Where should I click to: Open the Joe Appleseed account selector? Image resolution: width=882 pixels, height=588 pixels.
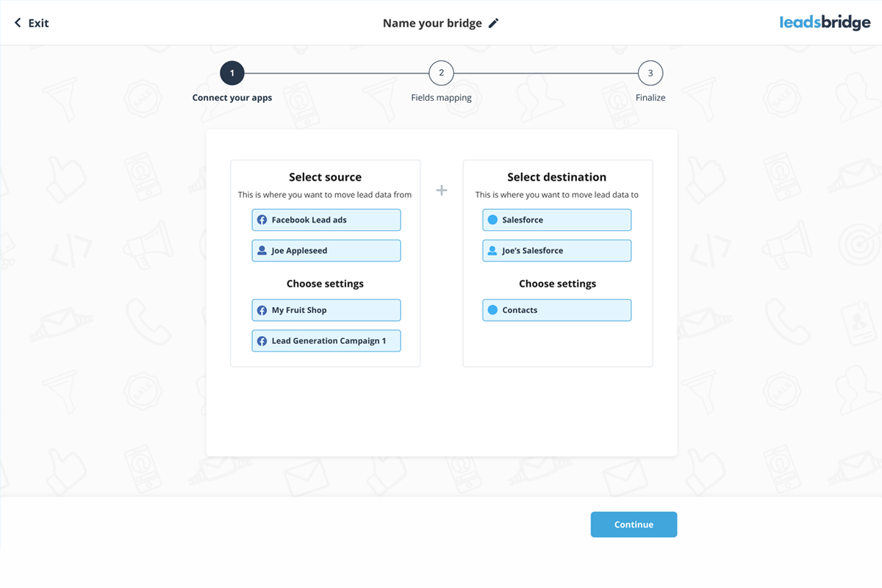326,251
